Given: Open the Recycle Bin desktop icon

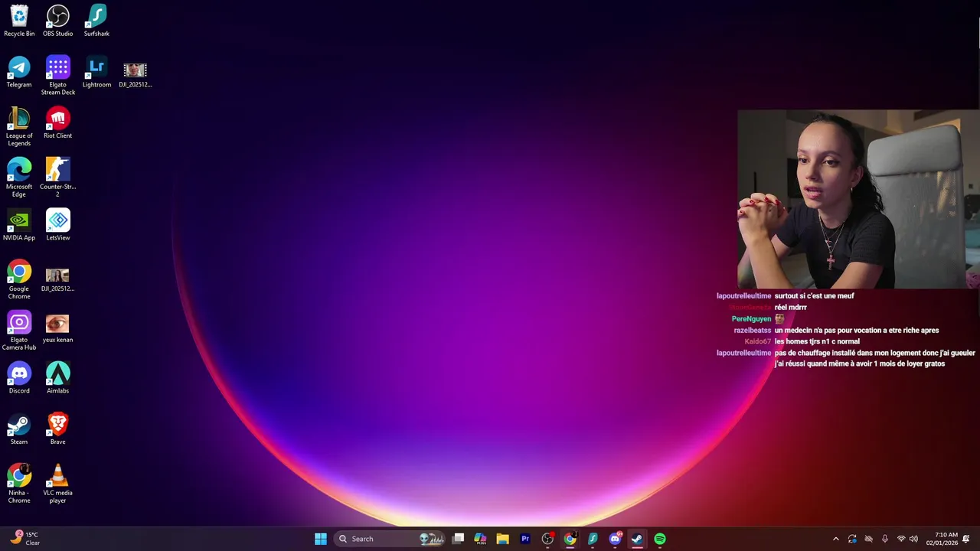Looking at the screenshot, I should tap(19, 21).
